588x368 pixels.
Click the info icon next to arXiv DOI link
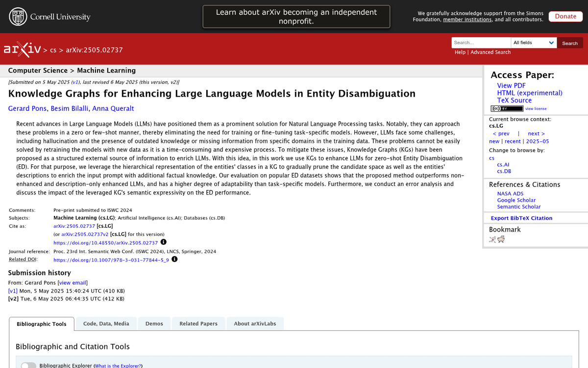164,242
